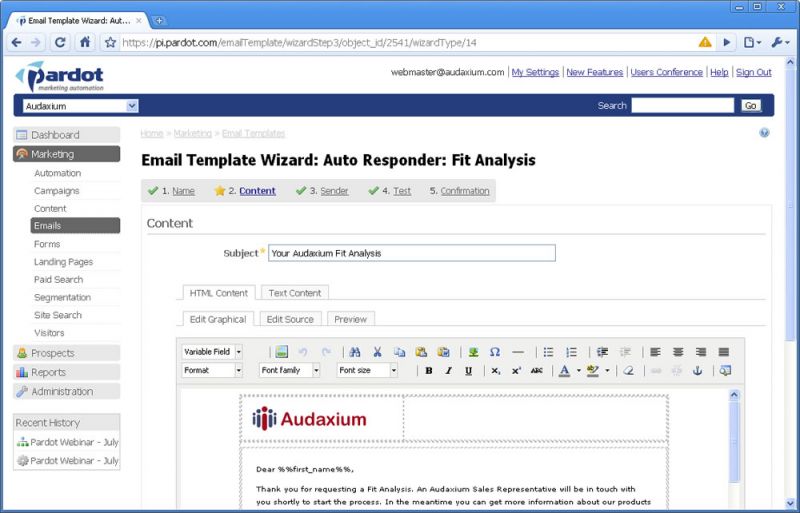Expand the highlight color dropdown arrow

click(607, 371)
